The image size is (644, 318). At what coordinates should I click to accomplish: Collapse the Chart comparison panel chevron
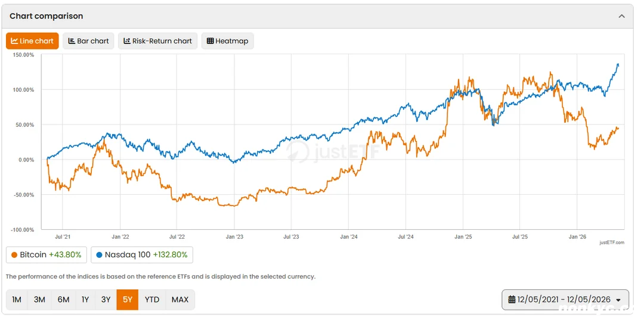pos(622,17)
